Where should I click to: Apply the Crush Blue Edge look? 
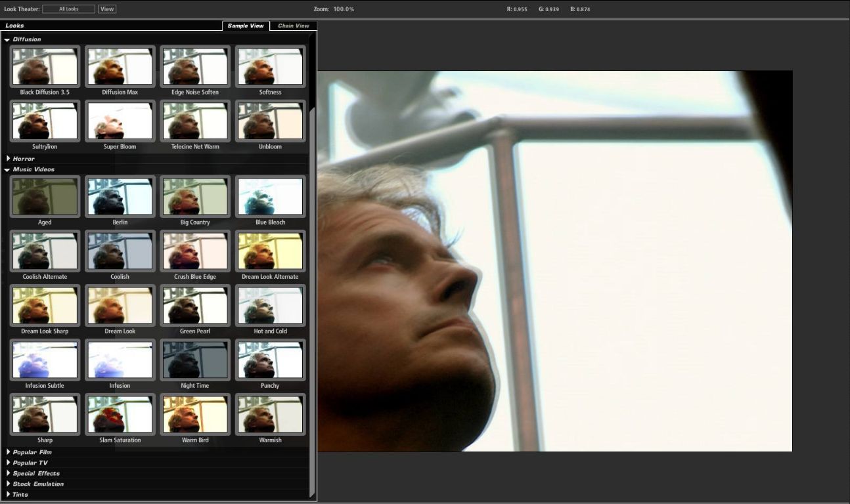195,251
